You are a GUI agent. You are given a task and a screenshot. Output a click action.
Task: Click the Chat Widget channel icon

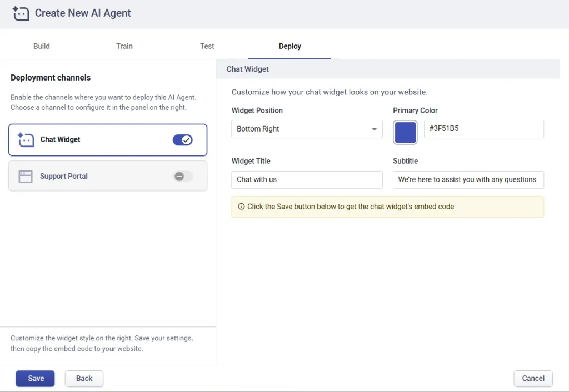tap(26, 140)
